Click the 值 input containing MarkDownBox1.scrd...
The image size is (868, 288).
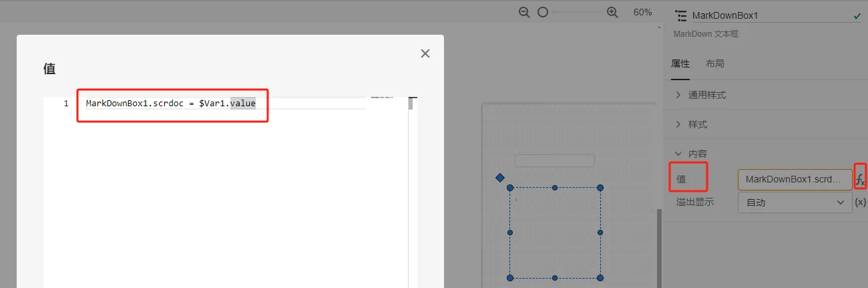point(795,179)
